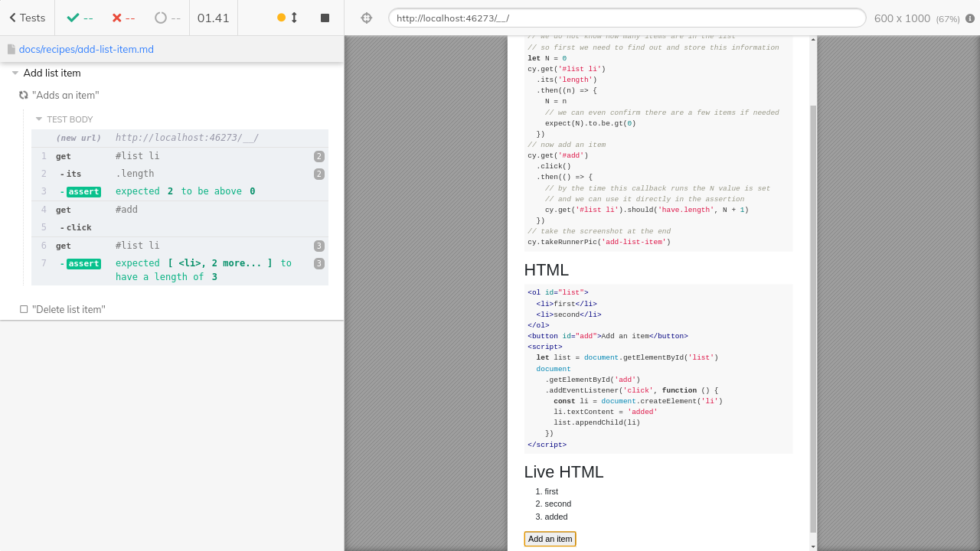Check the "Delete list item" checkbox
This screenshot has width=980, height=551.
(23, 309)
